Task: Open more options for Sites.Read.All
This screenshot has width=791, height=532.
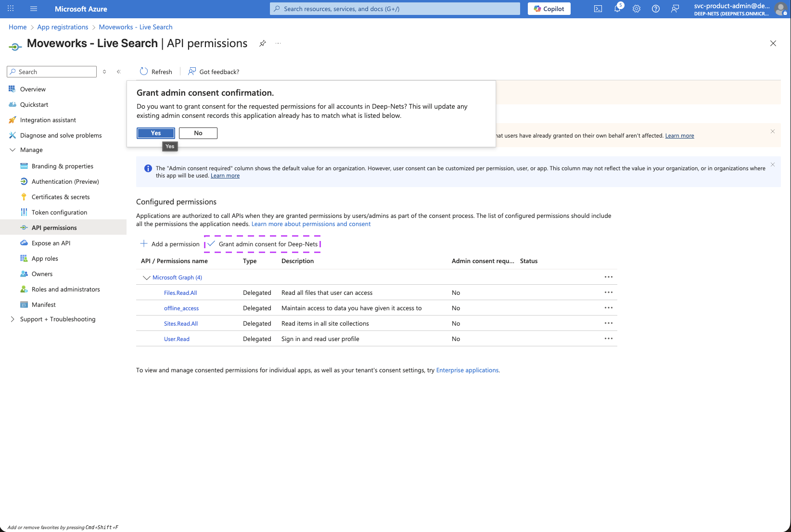Action: (x=609, y=323)
